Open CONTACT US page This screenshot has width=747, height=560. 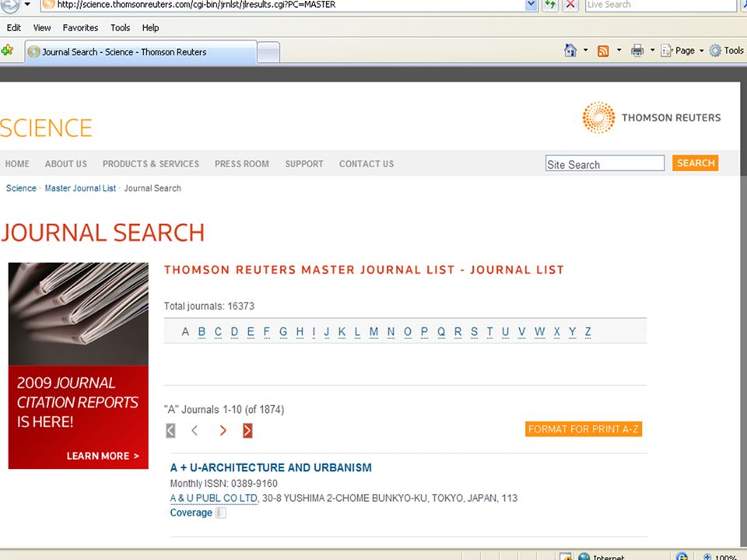tap(366, 164)
